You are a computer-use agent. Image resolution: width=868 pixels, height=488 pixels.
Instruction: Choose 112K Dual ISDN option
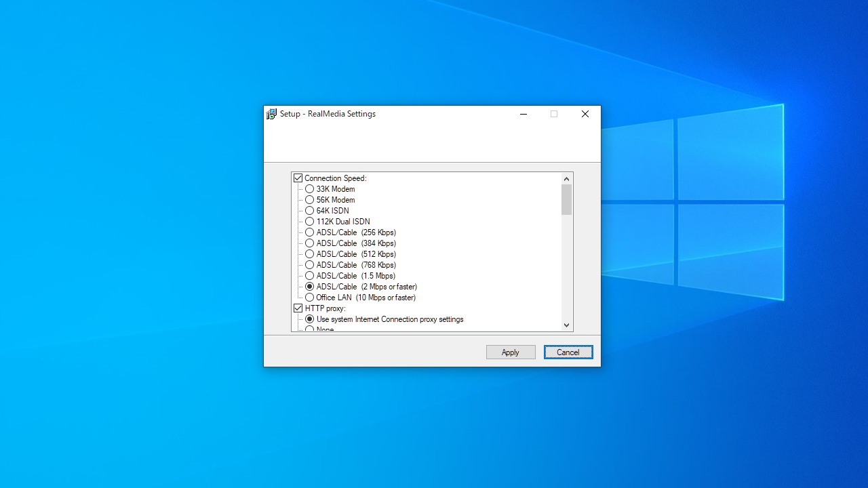tap(309, 222)
